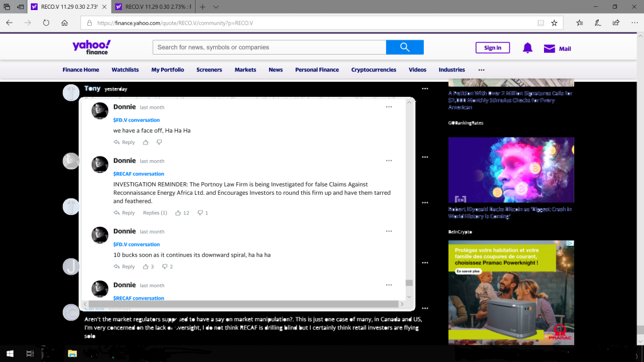The image size is (644, 362).
Task: Click the Sign in button
Action: point(492,48)
